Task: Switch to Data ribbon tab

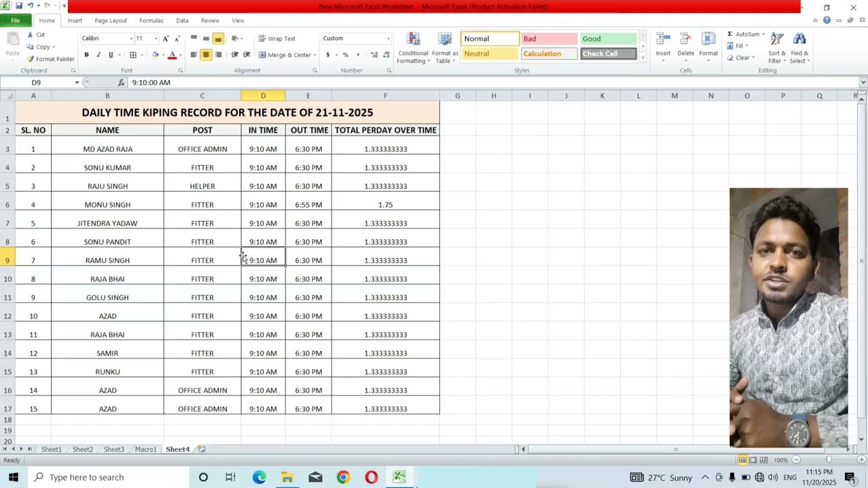Action: point(182,20)
